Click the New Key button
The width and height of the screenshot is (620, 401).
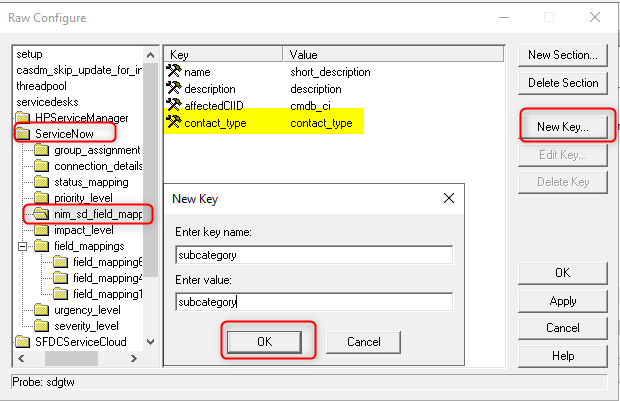point(563,127)
